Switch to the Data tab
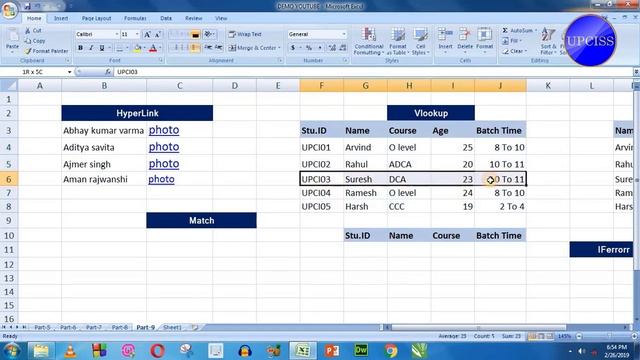The height and width of the screenshot is (360, 640). click(166, 18)
